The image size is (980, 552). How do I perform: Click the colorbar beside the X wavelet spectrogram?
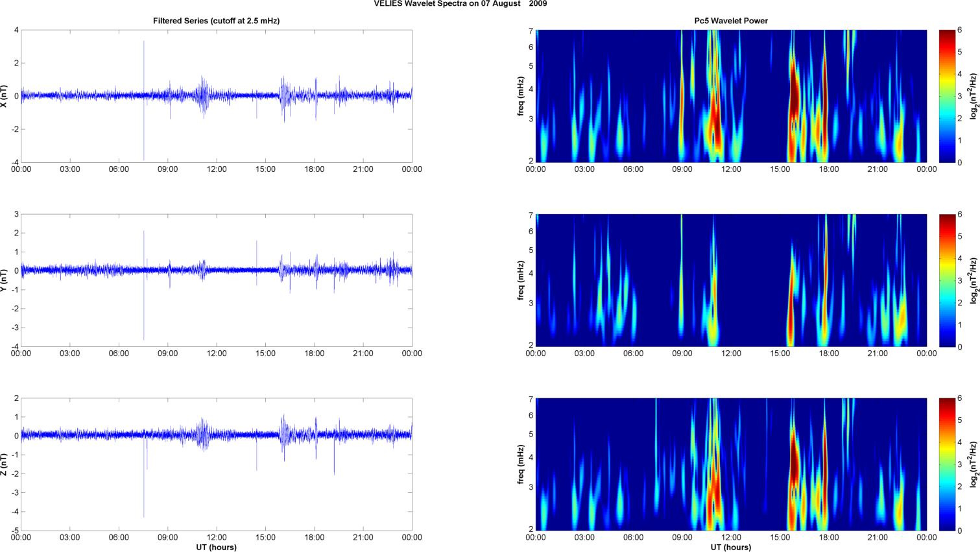[x=947, y=96]
